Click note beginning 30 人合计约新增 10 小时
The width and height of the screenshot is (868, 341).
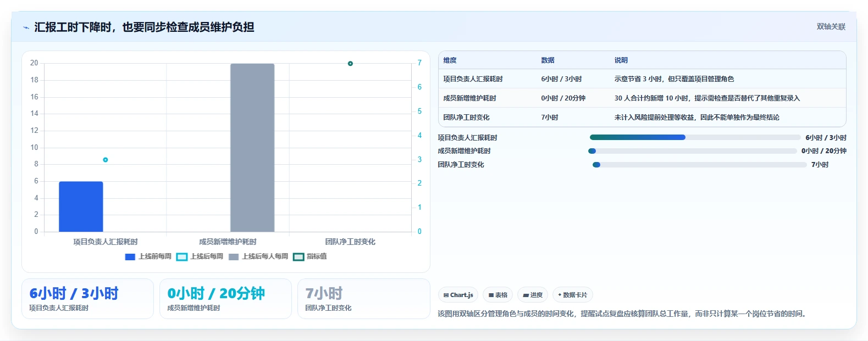coord(707,98)
